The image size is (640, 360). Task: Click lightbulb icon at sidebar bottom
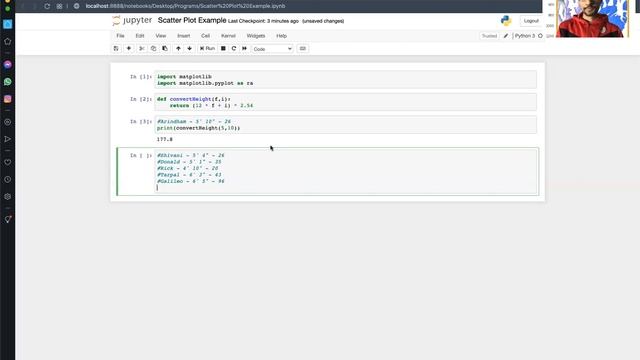8,220
